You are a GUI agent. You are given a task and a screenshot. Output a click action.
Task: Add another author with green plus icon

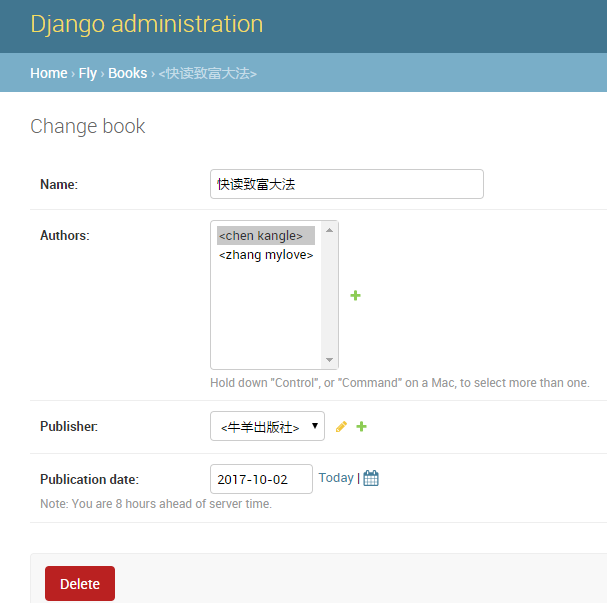[355, 296]
